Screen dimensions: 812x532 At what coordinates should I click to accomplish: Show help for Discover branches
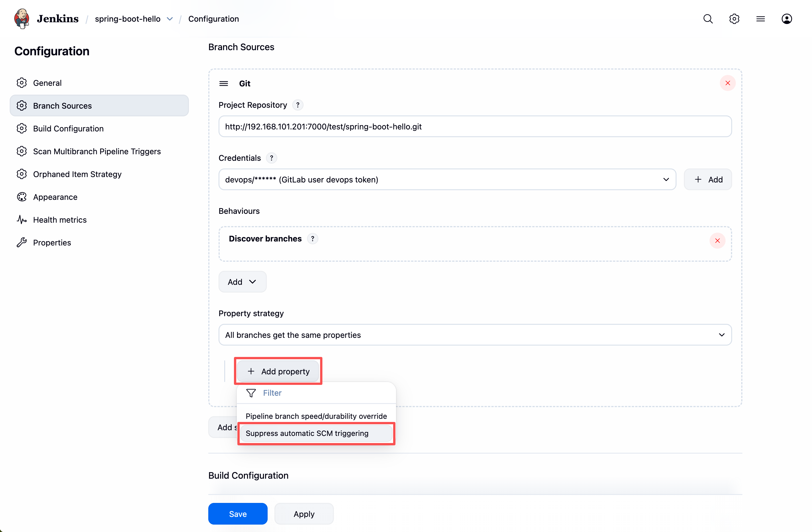point(312,239)
